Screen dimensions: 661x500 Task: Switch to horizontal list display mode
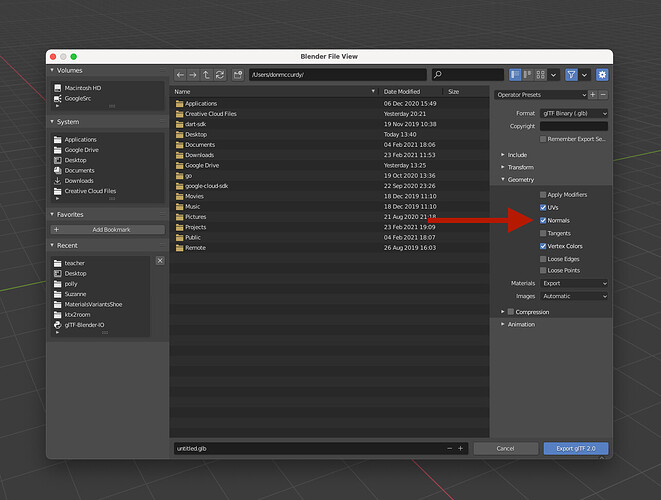tap(528, 75)
